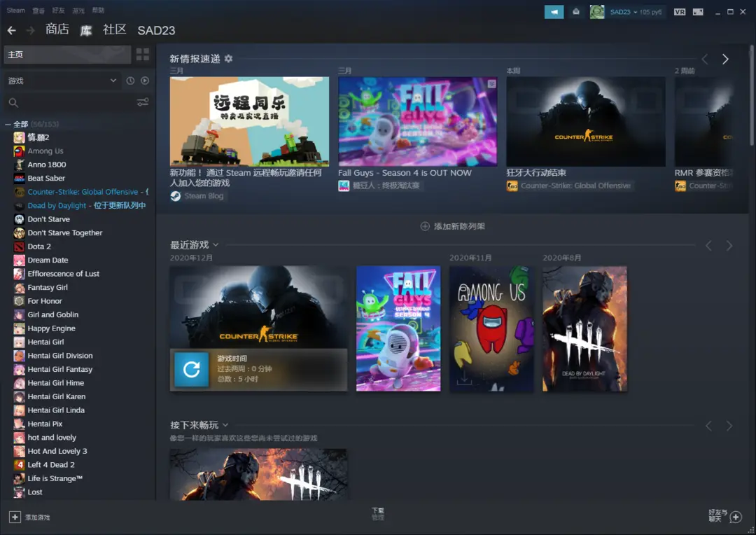
Task: Open Fall Guys Season 4 news thumbnail
Action: point(417,122)
